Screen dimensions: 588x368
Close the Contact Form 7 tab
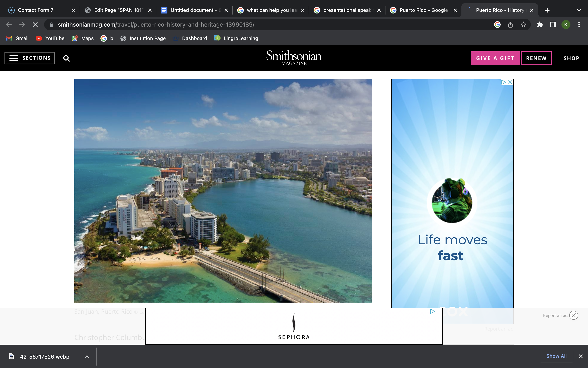(73, 10)
